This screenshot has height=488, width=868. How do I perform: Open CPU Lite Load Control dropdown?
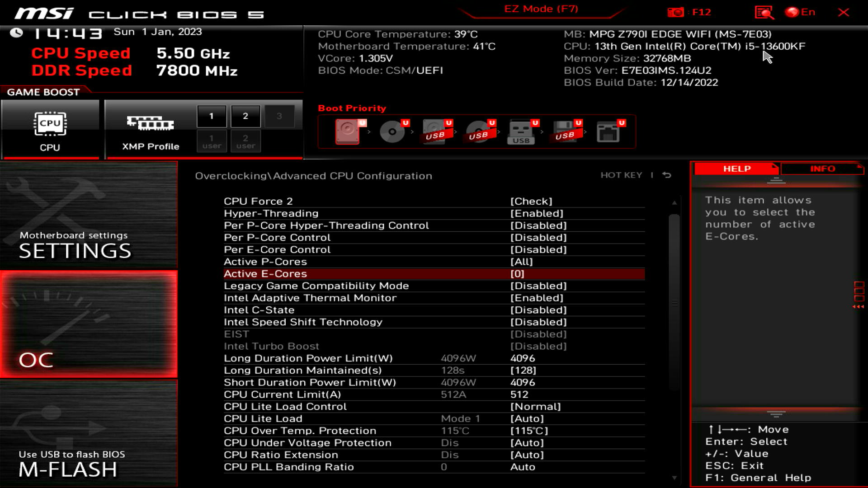tap(535, 407)
